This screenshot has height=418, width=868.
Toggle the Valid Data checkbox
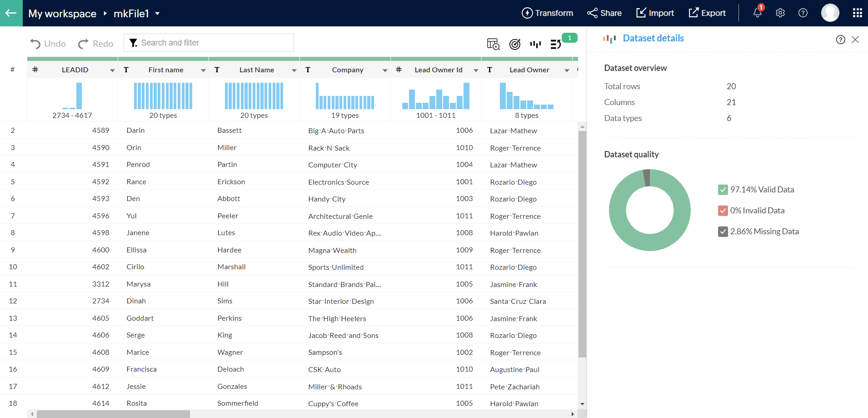click(x=723, y=190)
